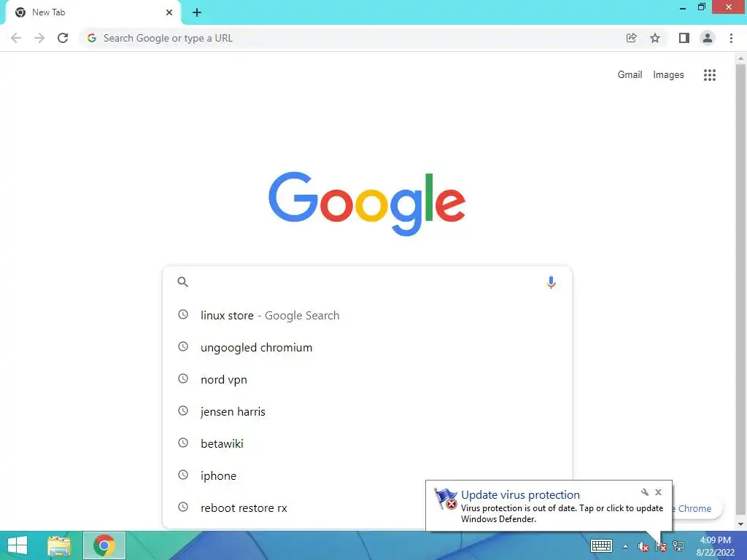747x560 pixels.
Task: Open a new tab with the plus button
Action: (197, 12)
